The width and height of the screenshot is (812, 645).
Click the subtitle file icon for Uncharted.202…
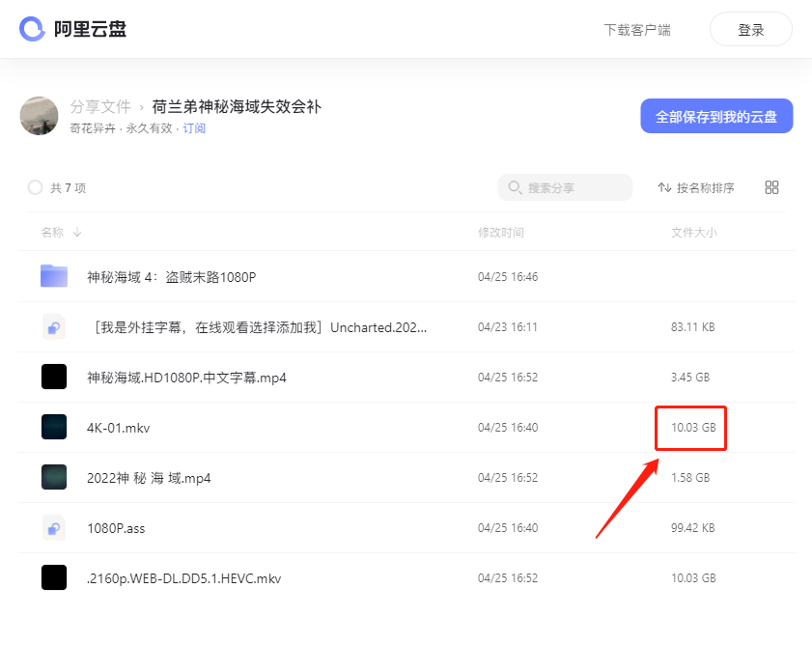pos(54,327)
